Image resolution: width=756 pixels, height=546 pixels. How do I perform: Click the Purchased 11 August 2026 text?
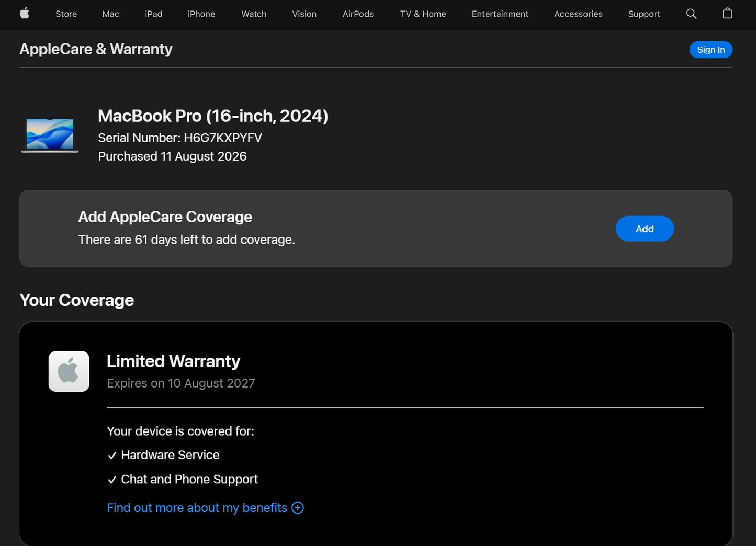pyautogui.click(x=172, y=156)
